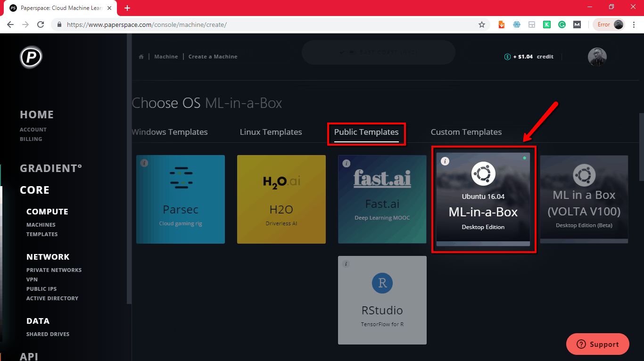The image size is (644, 361).
Task: Click the Grammarly extension icon
Action: (x=562, y=25)
